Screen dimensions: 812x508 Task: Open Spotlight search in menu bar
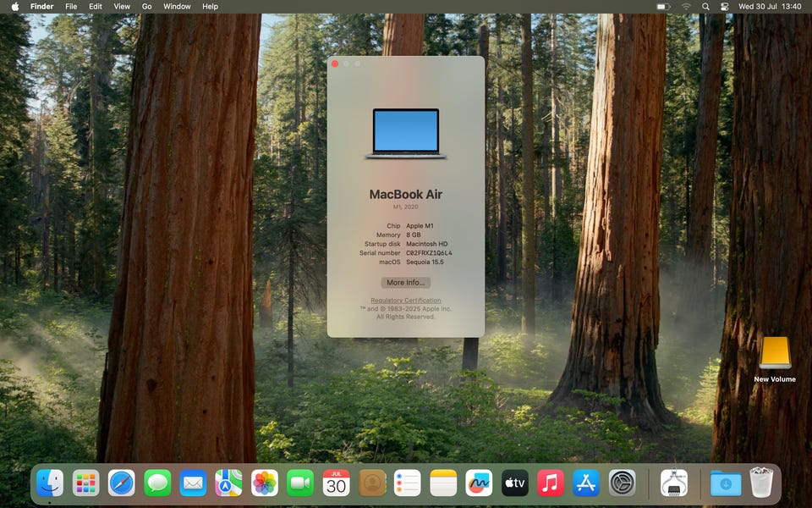tap(705, 7)
